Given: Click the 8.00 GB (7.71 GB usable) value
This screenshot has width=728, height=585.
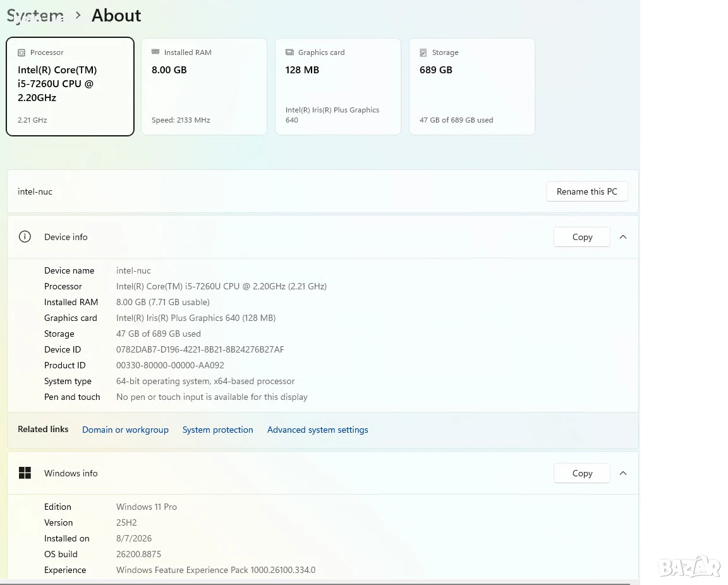Looking at the screenshot, I should pos(163,302).
